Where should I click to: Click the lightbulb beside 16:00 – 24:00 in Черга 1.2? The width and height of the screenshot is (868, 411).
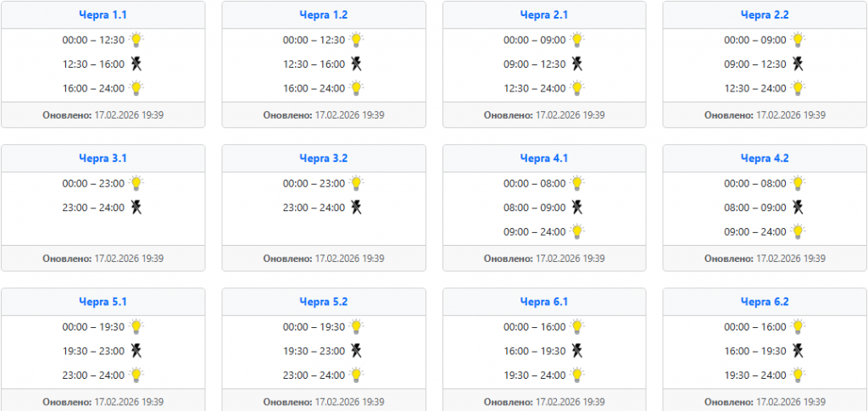[357, 88]
